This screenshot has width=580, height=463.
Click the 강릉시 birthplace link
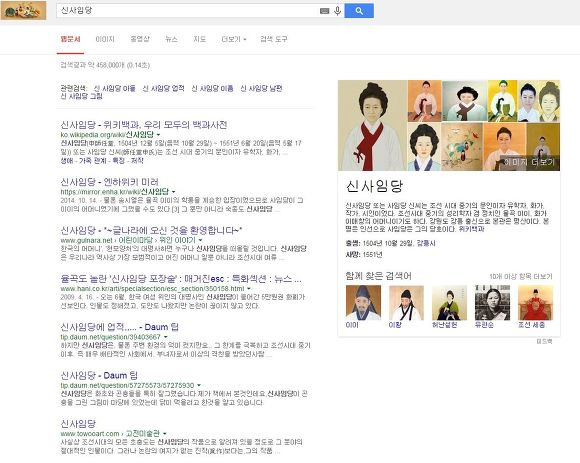tap(426, 243)
